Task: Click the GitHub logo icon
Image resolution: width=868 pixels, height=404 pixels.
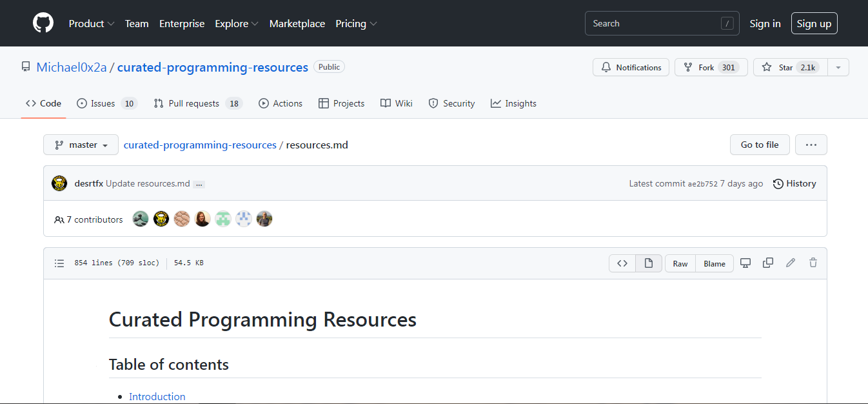Action: pyautogui.click(x=43, y=23)
